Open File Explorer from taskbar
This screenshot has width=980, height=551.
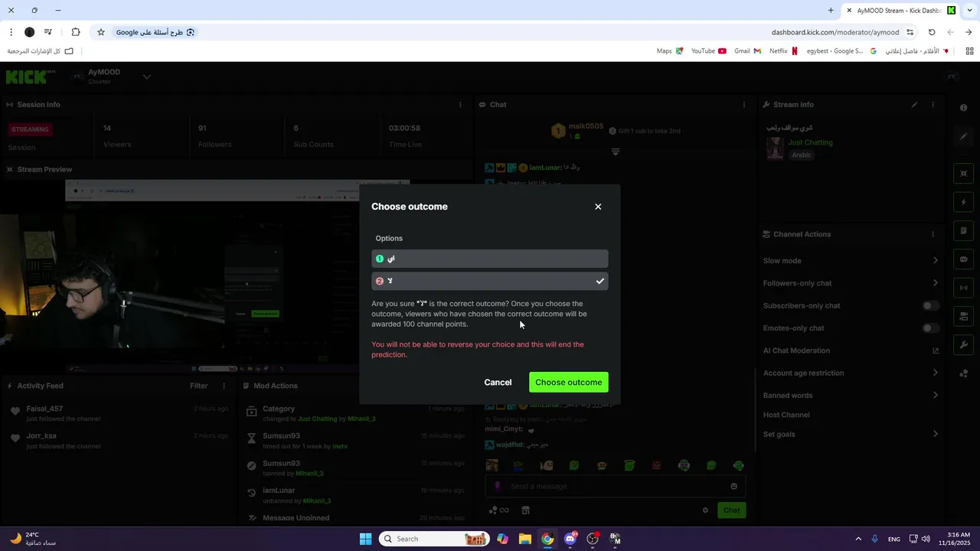click(525, 539)
